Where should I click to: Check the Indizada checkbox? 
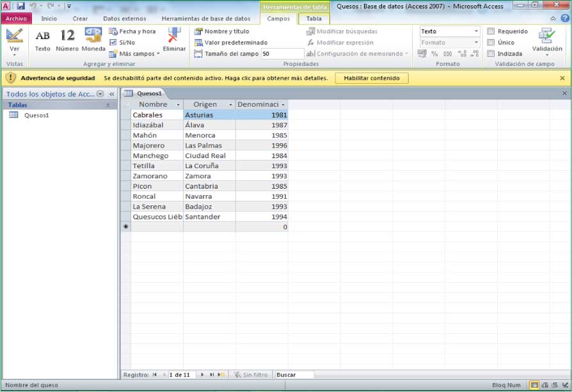(x=491, y=54)
